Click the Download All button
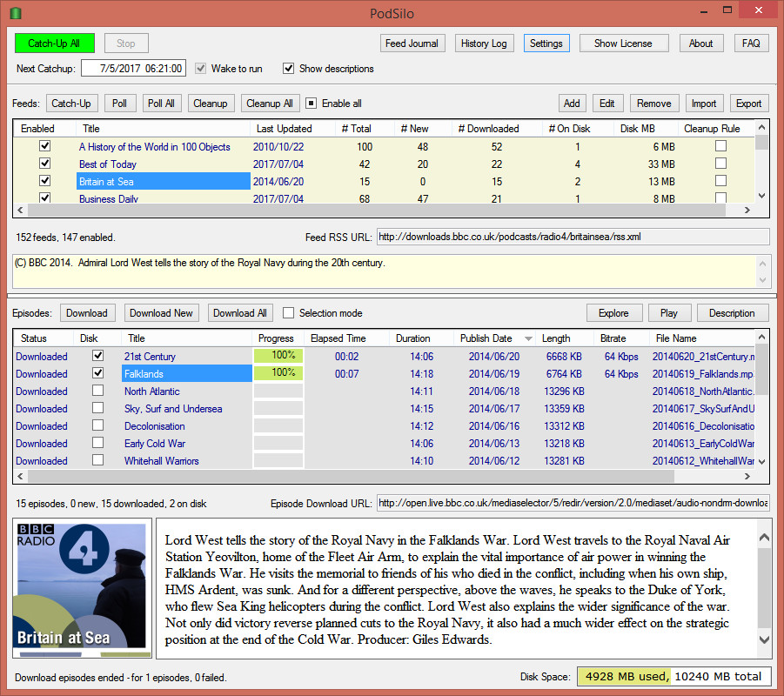 point(240,313)
